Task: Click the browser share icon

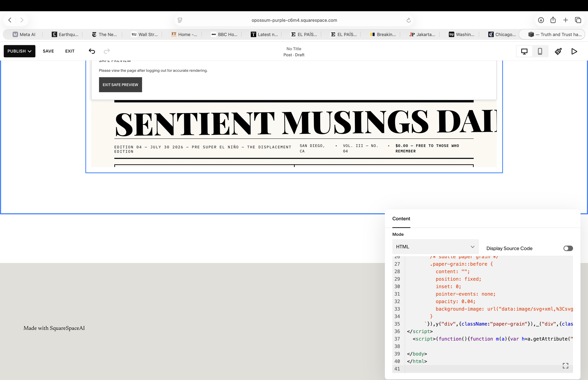Action: [553, 20]
